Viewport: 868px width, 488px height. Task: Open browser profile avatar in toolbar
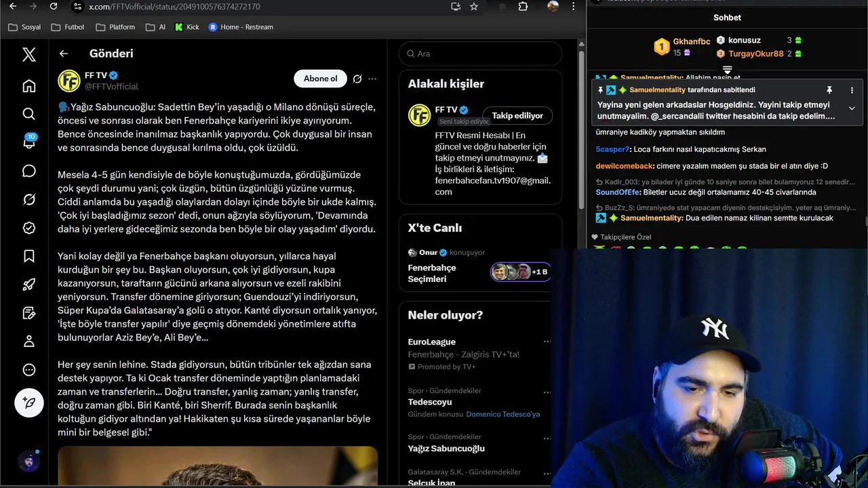tap(553, 6)
